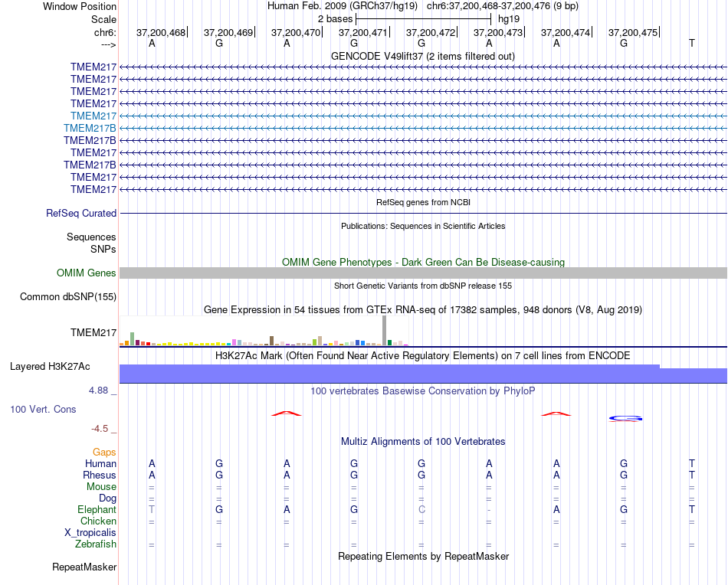Click the chr6: ruler label

click(105, 32)
